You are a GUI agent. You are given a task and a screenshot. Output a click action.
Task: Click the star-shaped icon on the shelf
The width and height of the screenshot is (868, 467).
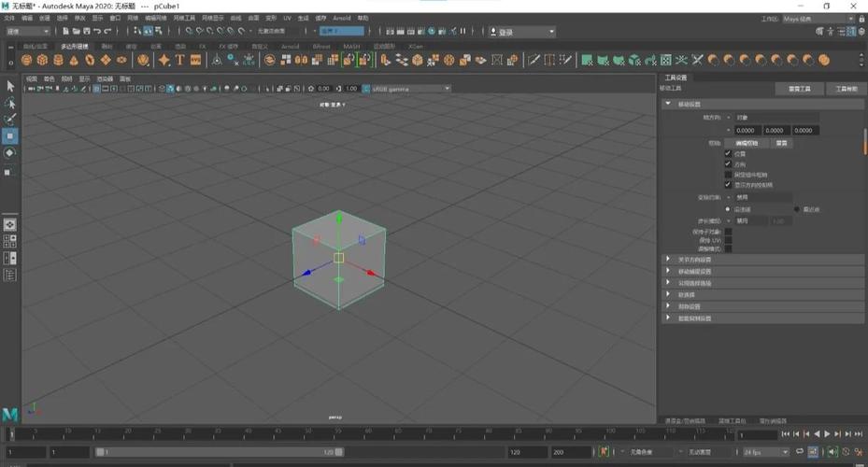click(164, 60)
